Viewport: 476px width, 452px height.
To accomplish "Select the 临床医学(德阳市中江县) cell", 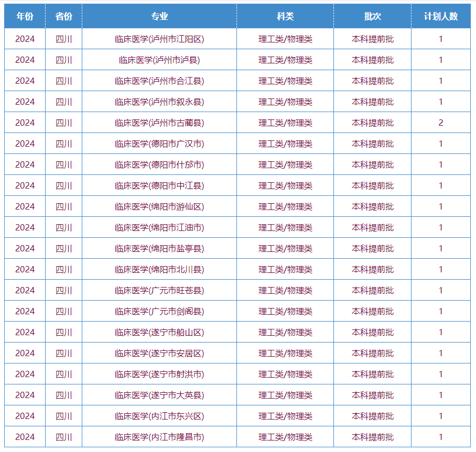I will (159, 185).
